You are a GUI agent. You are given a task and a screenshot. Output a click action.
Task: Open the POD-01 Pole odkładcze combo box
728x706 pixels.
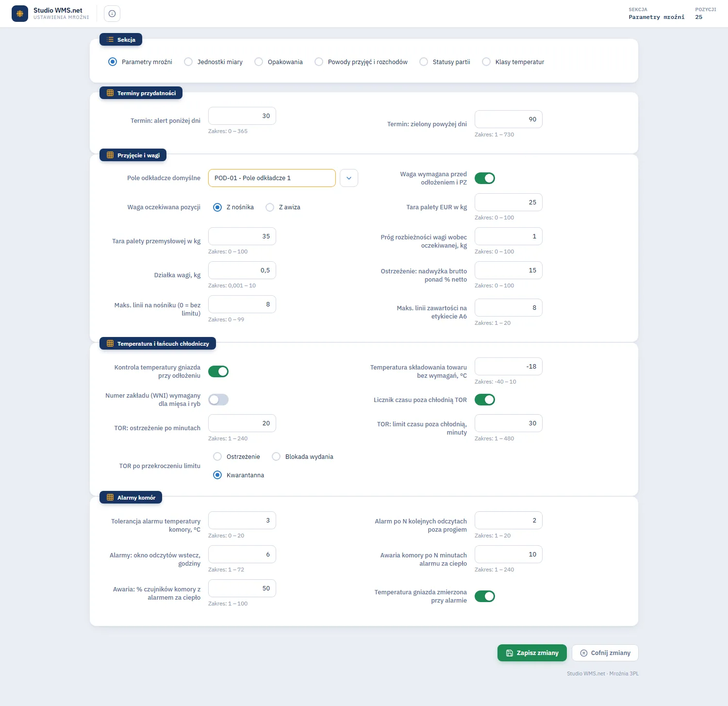272,178
